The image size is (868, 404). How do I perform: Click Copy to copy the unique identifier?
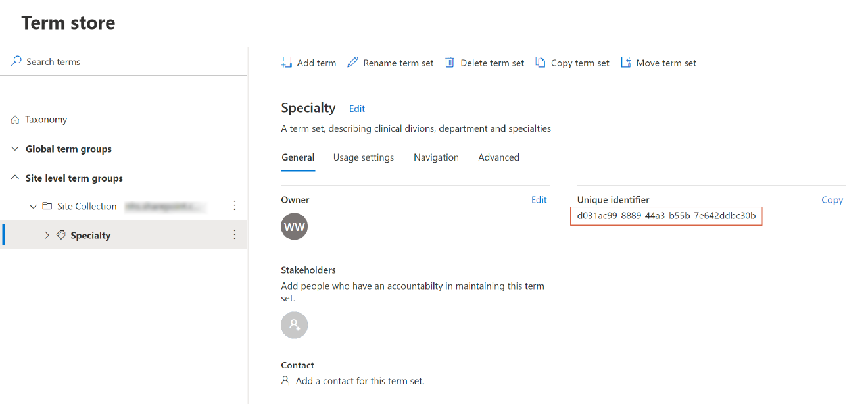pos(832,199)
